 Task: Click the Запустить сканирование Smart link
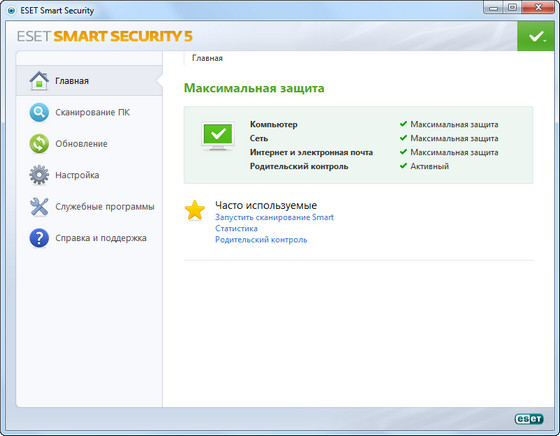click(x=274, y=217)
